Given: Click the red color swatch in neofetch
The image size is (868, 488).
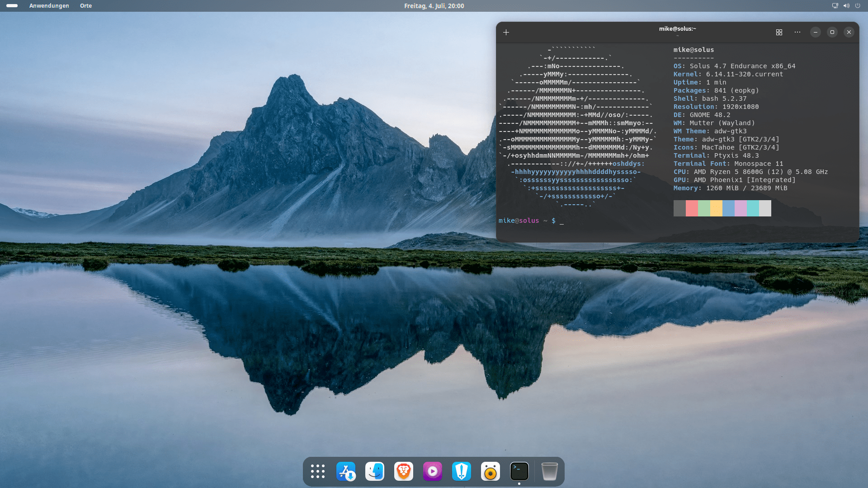Looking at the screenshot, I should tap(692, 208).
